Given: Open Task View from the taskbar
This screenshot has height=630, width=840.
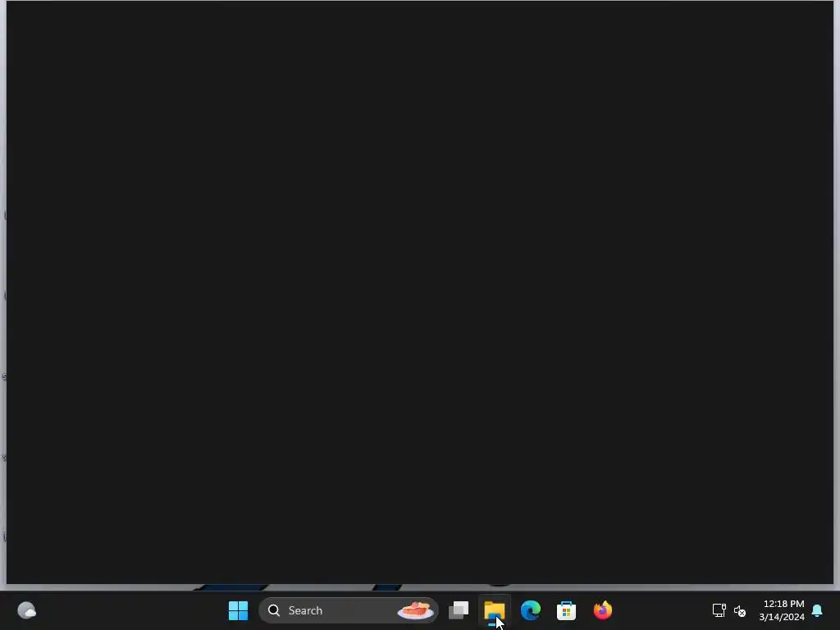Looking at the screenshot, I should pos(459,610).
